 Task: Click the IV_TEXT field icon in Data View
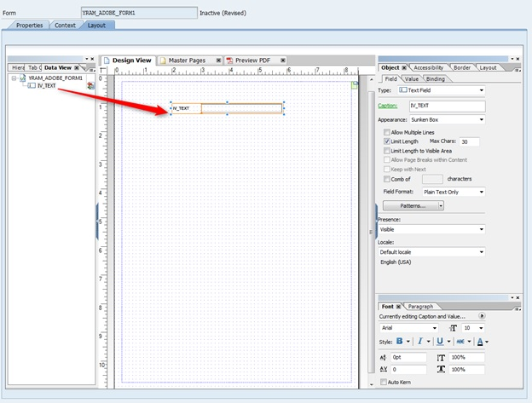tap(32, 86)
